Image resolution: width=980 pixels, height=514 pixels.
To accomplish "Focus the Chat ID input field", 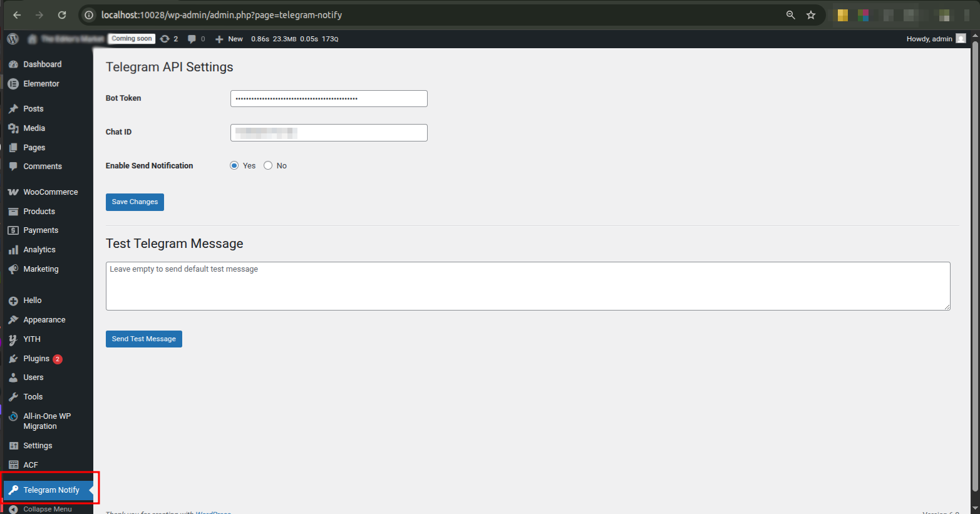I will click(329, 133).
